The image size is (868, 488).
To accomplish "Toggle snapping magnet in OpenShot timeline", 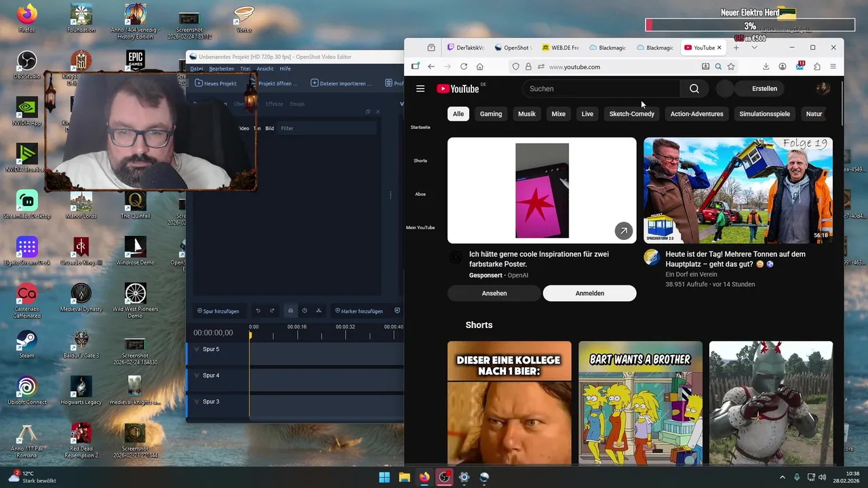I will tap(290, 310).
